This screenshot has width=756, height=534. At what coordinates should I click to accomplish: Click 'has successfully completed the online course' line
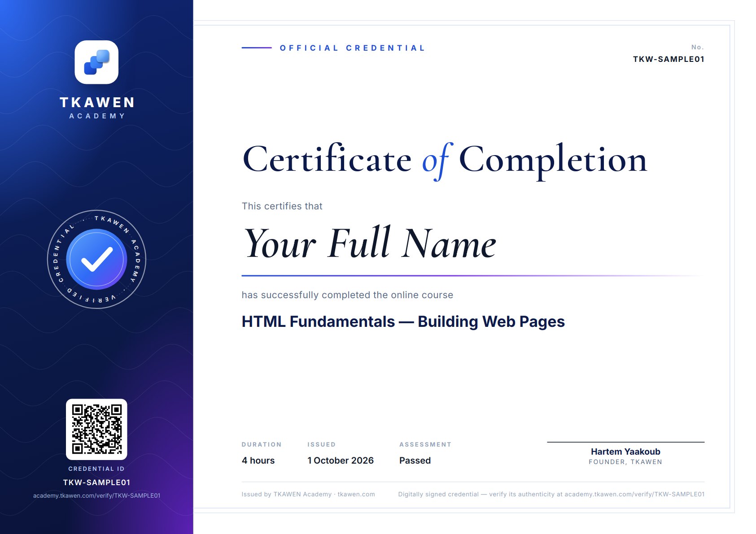pos(347,295)
